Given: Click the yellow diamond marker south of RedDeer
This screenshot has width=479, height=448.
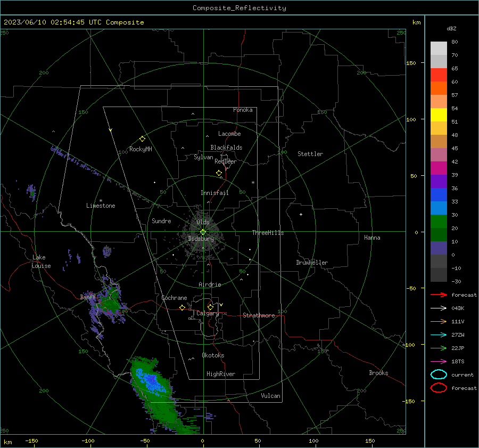Looking at the screenshot, I should pyautogui.click(x=219, y=173).
